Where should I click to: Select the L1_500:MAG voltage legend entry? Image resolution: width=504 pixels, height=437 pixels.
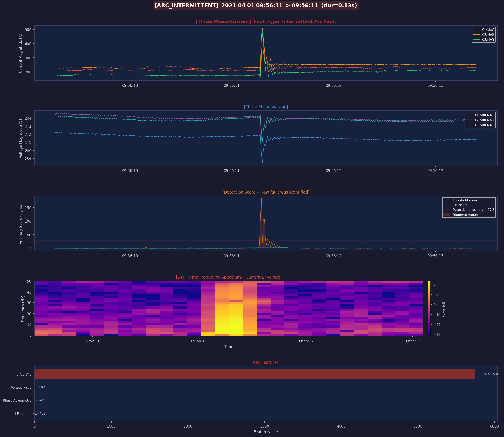480,115
